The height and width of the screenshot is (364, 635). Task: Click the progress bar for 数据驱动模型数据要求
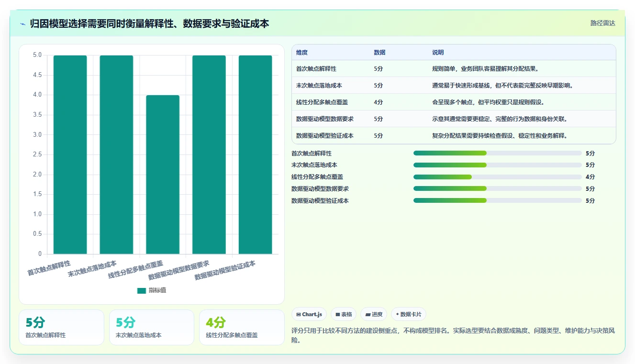498,189
